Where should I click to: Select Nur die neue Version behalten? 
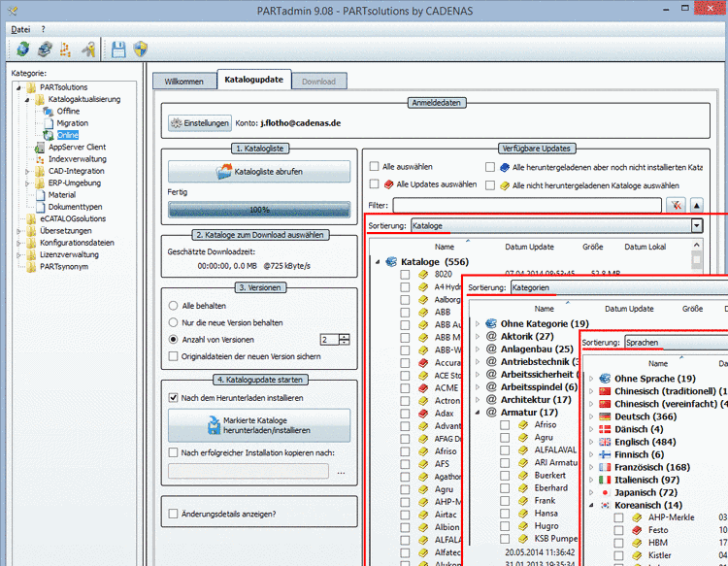coord(173,322)
